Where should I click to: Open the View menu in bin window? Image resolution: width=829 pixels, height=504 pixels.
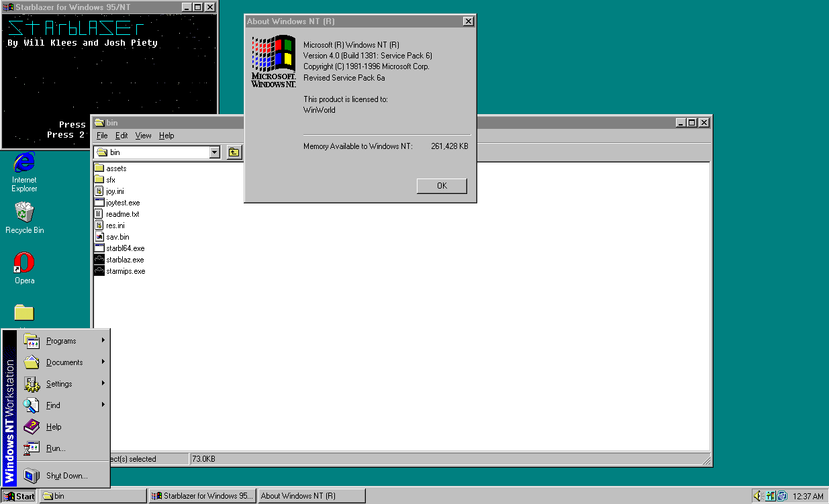click(x=143, y=136)
